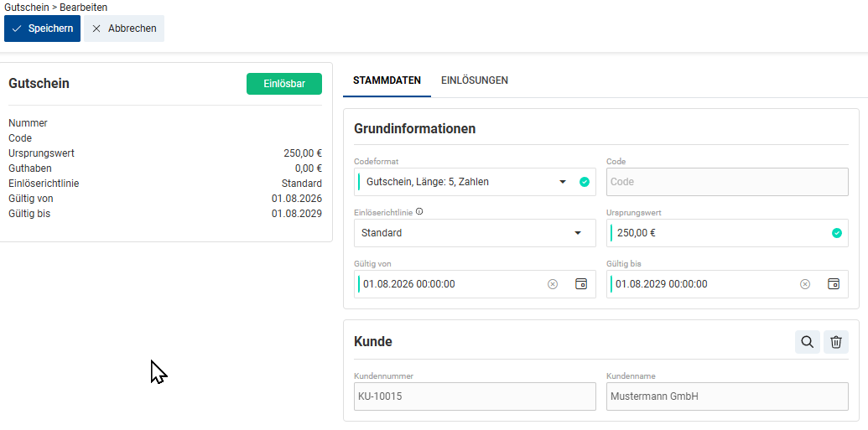Open the Einlöserichtlinie dropdown
868x430 pixels.
click(475, 233)
